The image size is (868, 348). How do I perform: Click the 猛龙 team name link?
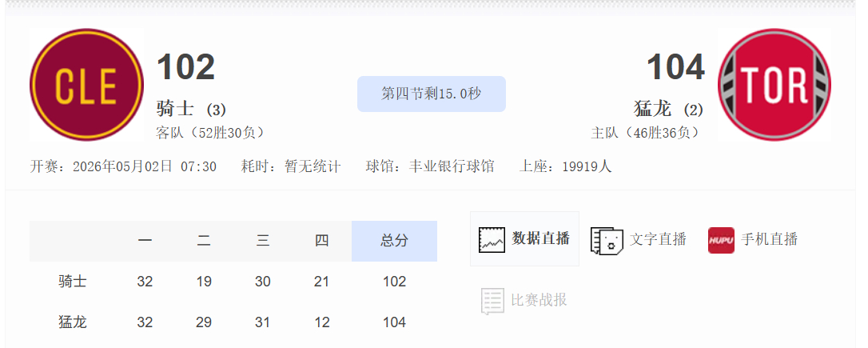[x=652, y=109]
